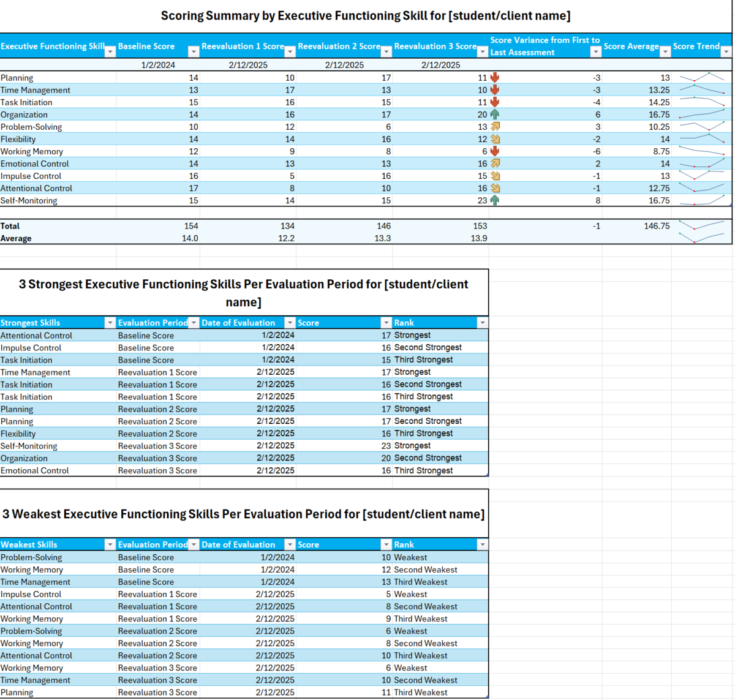Click the yellow up-right arrow in Emotional Control row
735x700 pixels.
pyautogui.click(x=495, y=164)
